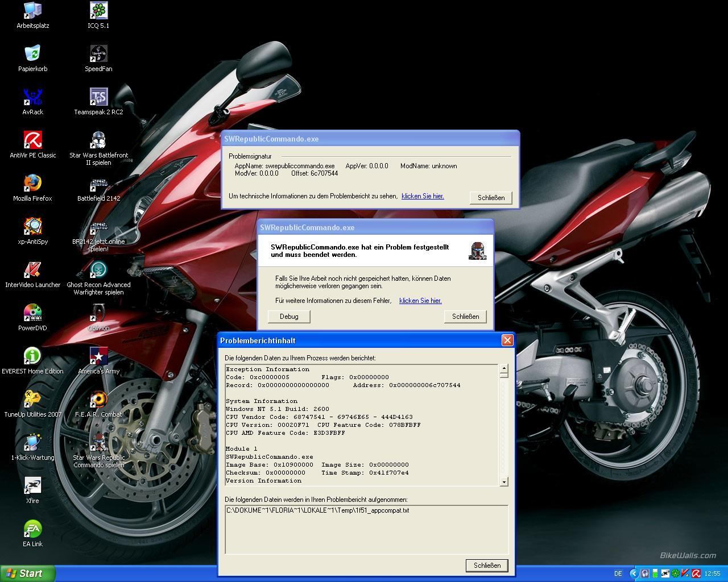Click the red AntiVir umbrella tray icon
Screen dimensions: 728x582
696,573
